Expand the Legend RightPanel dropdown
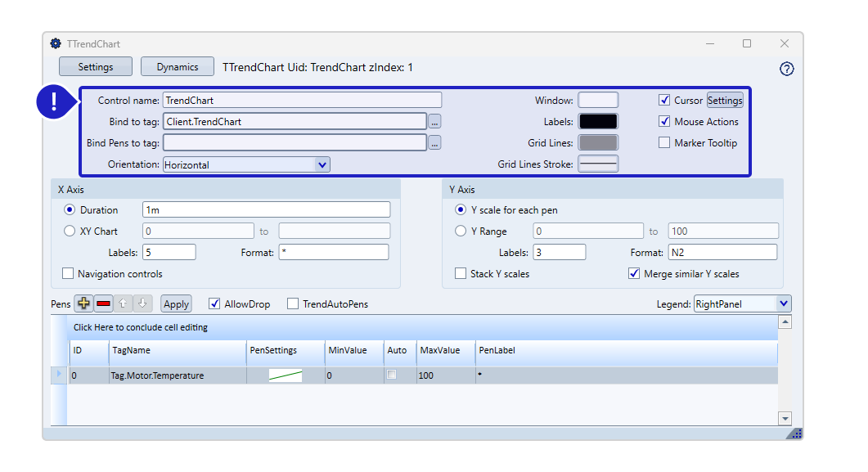868x472 pixels. coord(783,304)
